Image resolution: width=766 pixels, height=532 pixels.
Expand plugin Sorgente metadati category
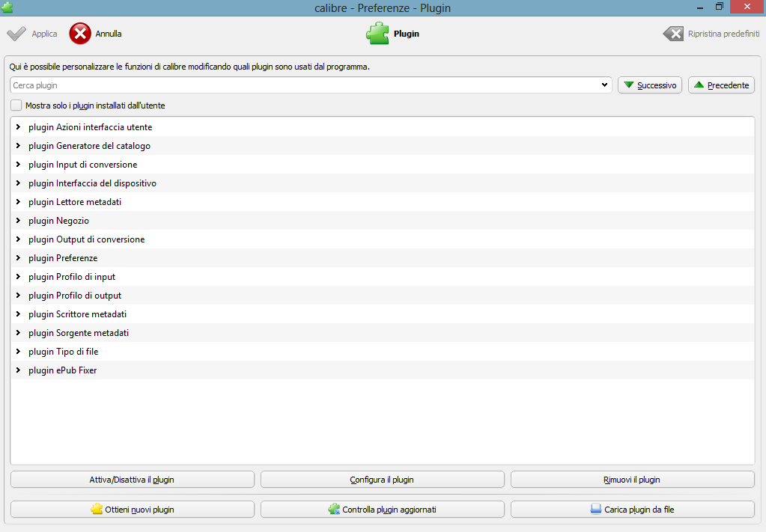pos(18,333)
